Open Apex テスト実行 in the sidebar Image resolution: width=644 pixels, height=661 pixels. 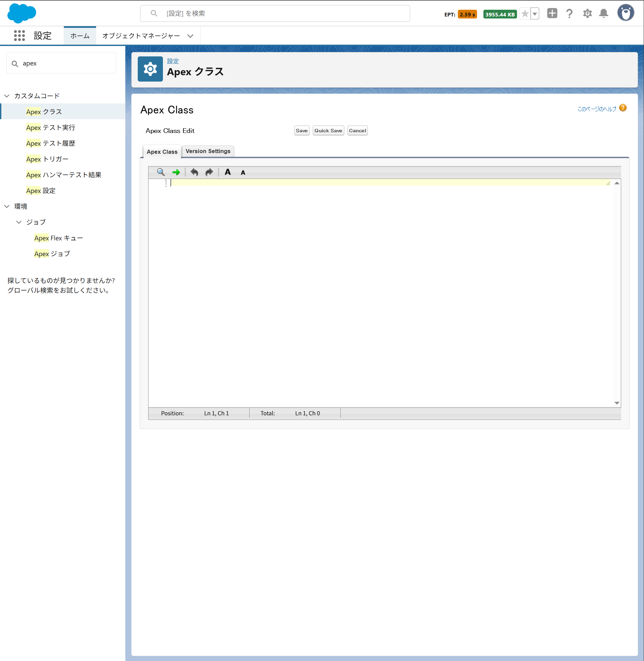pos(51,128)
